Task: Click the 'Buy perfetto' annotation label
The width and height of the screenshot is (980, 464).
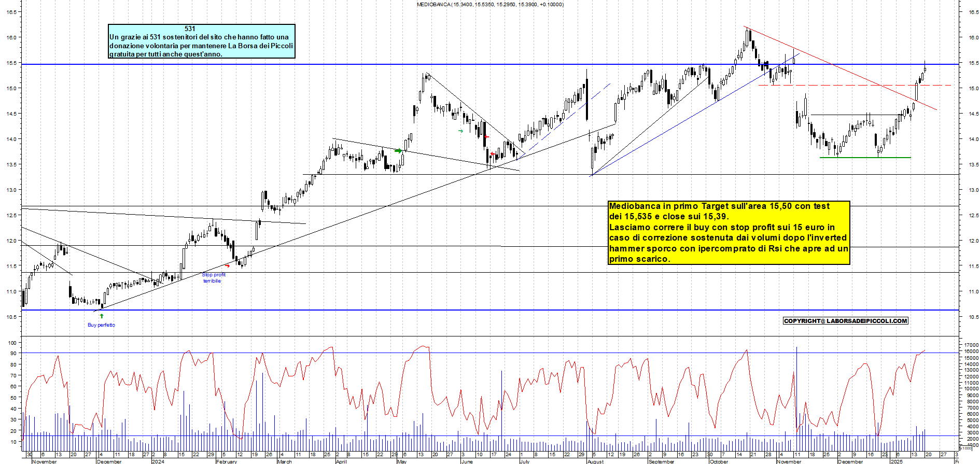Action: (x=101, y=325)
